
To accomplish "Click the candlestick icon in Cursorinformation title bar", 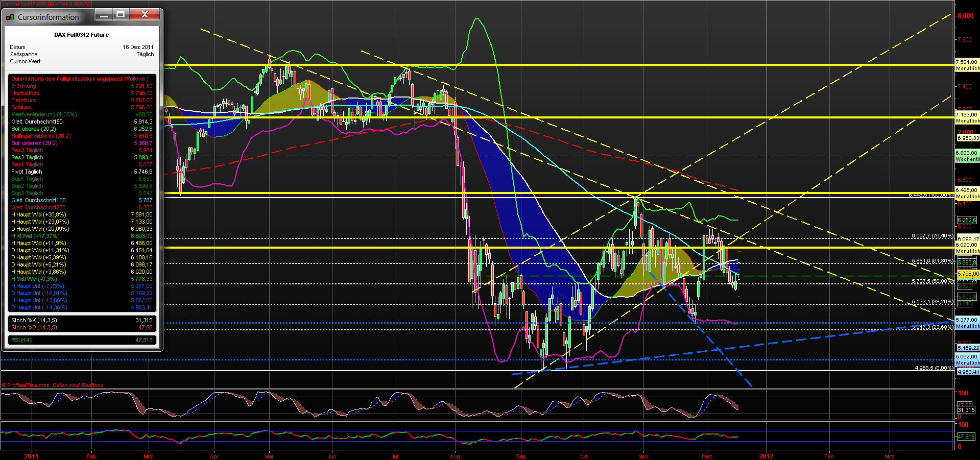I will (9, 16).
